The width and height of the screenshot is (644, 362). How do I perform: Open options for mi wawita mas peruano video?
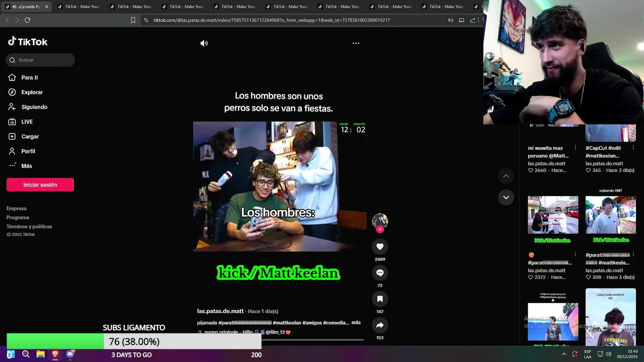575,148
